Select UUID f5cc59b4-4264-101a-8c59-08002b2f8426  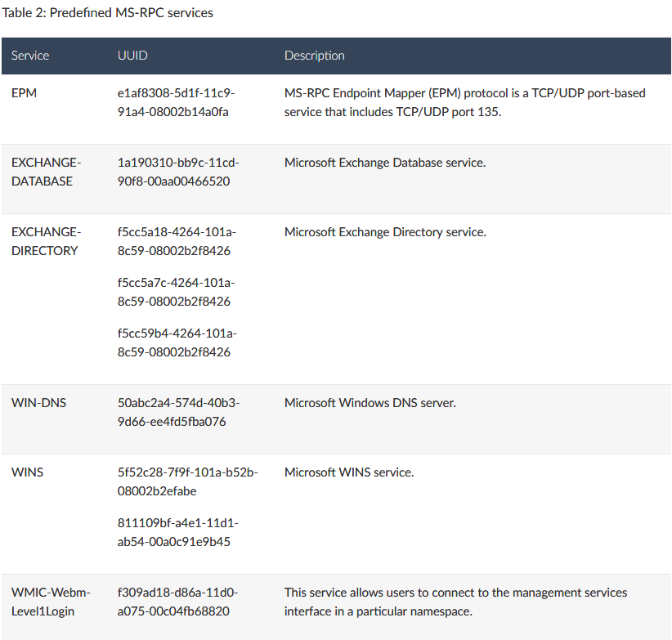[x=177, y=342]
